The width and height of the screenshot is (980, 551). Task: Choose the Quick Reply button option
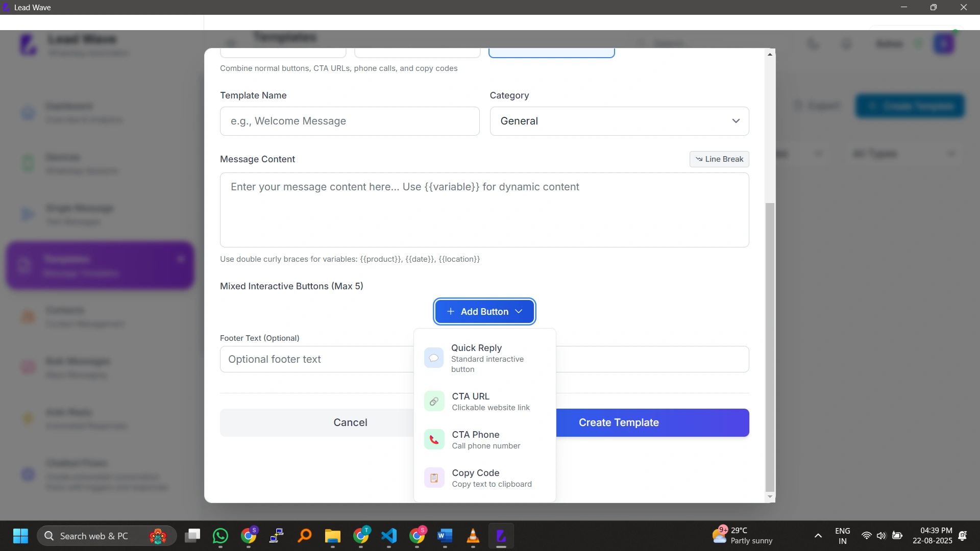point(484,358)
